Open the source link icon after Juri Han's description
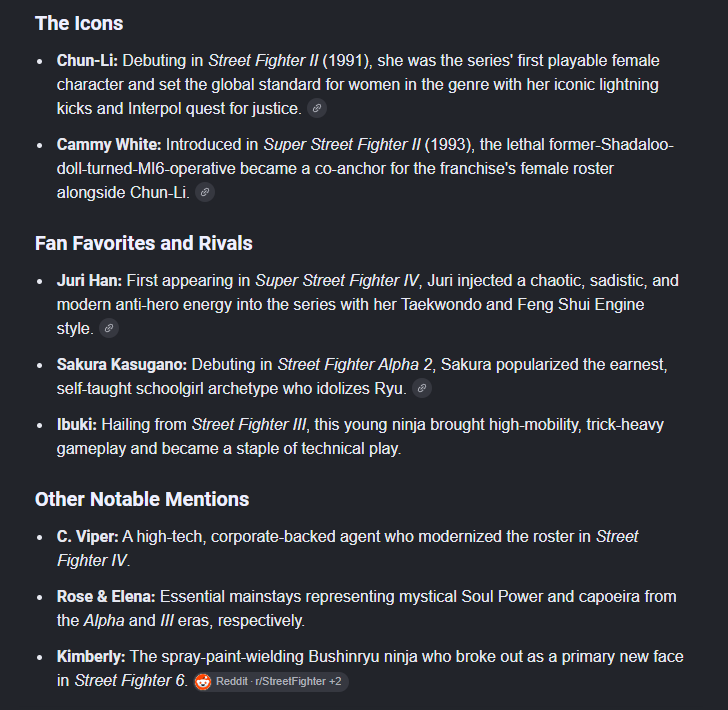Viewport: 728px width, 710px height. click(x=109, y=328)
